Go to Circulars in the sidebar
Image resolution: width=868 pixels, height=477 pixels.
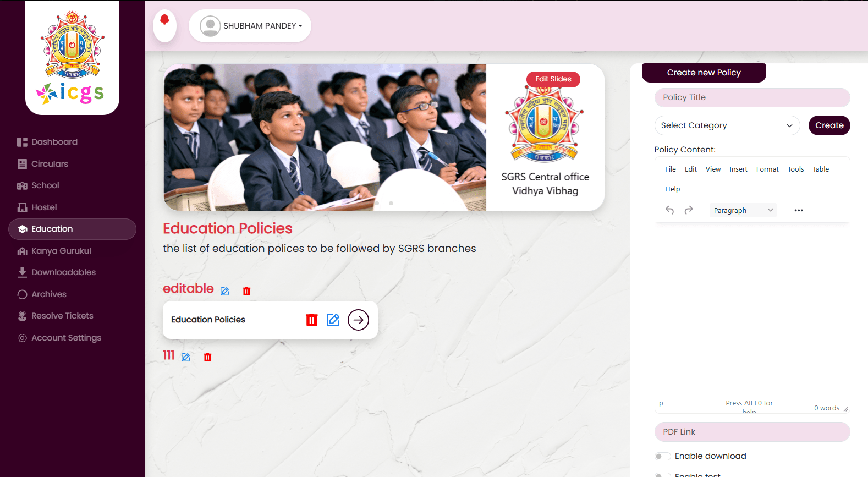pyautogui.click(x=50, y=164)
